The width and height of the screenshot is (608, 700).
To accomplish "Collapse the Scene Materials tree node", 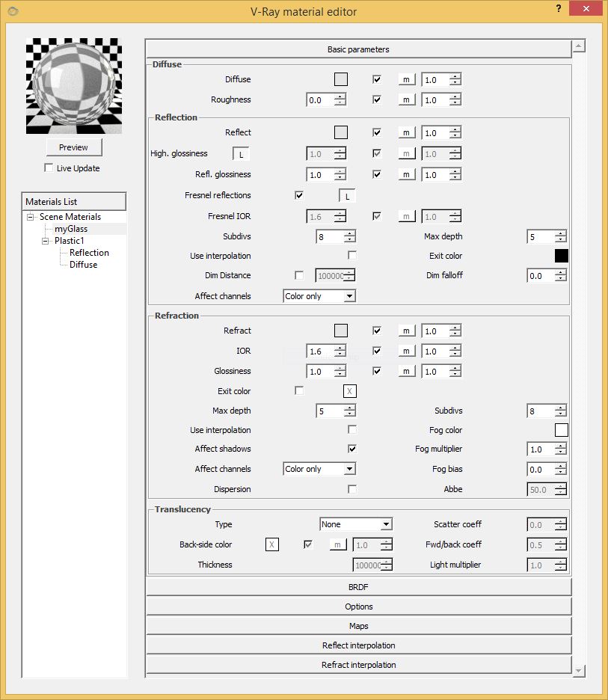I will click(x=31, y=217).
